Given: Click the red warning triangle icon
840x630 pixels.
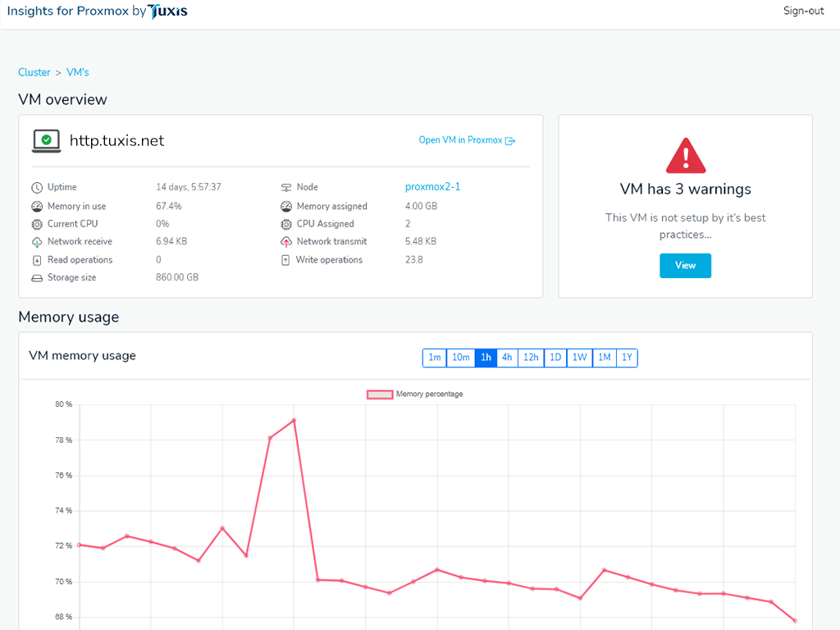Looking at the screenshot, I should tap(686, 156).
